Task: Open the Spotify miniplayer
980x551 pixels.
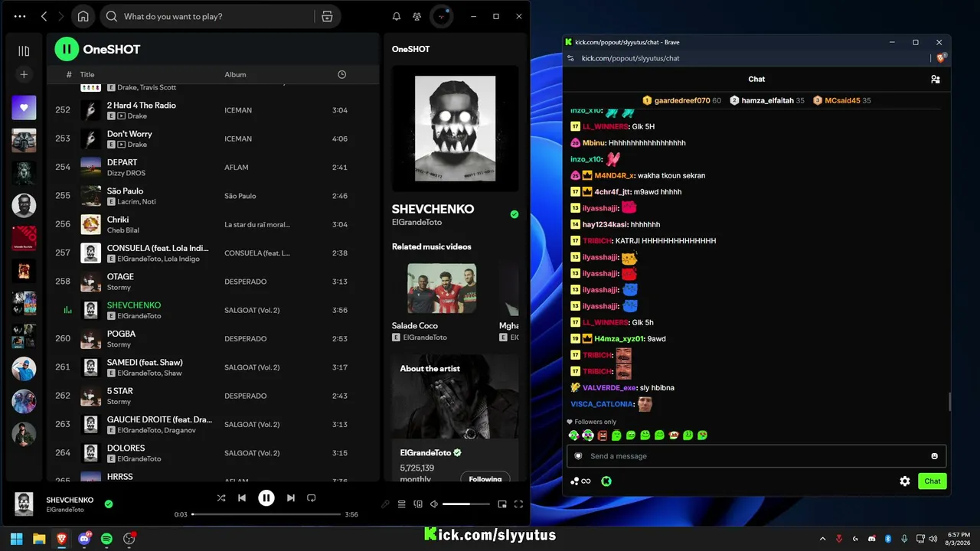Action: click(x=502, y=504)
